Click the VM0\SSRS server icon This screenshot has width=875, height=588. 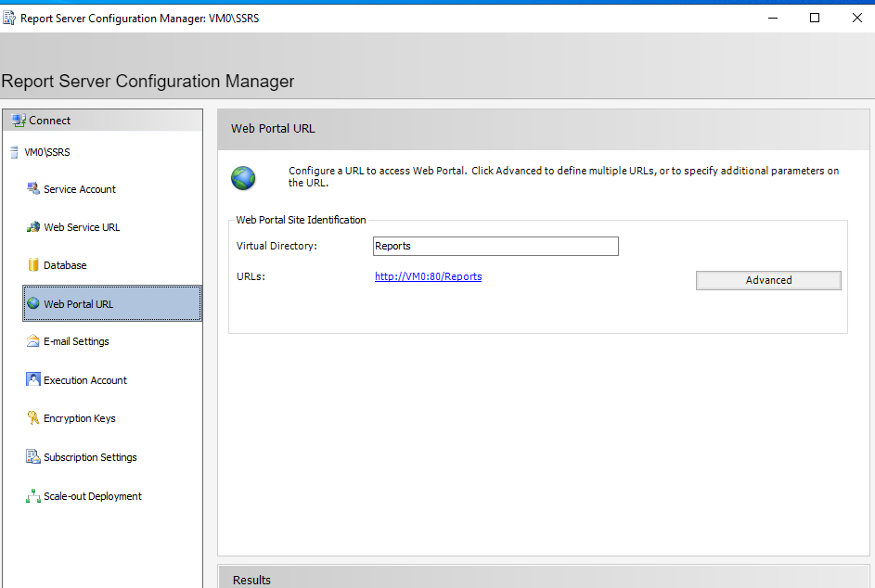tap(15, 152)
